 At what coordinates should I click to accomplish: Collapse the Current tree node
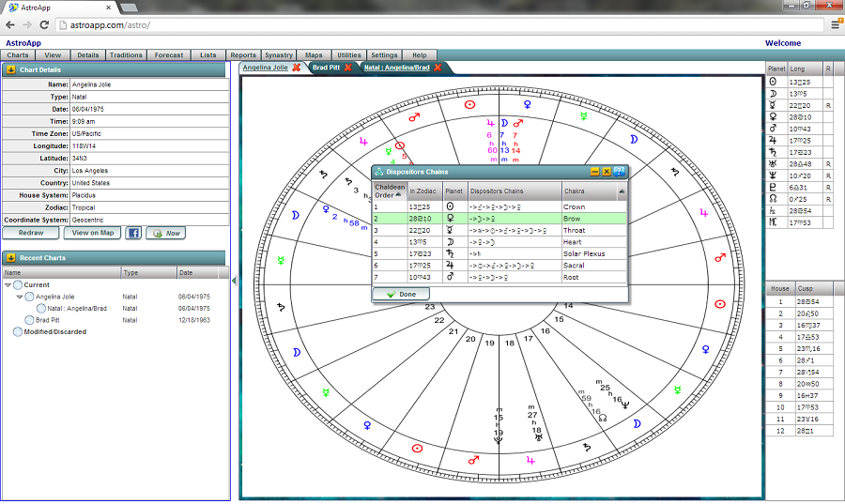[8, 284]
